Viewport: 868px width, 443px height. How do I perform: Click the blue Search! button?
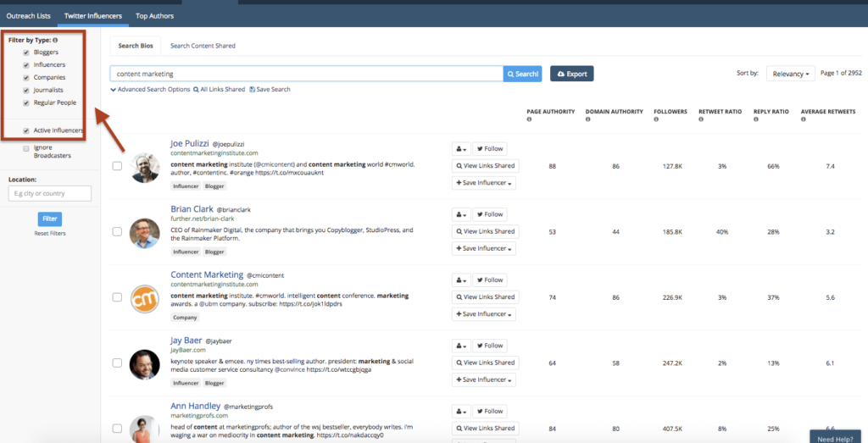[522, 74]
